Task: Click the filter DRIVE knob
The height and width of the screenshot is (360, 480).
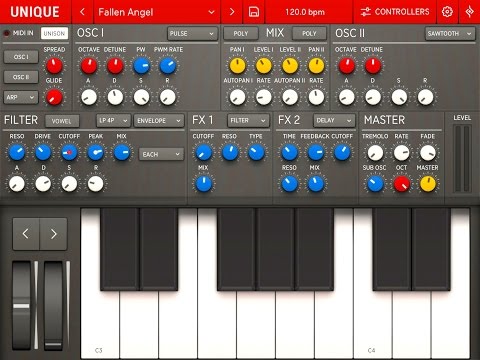Action: click(x=43, y=152)
